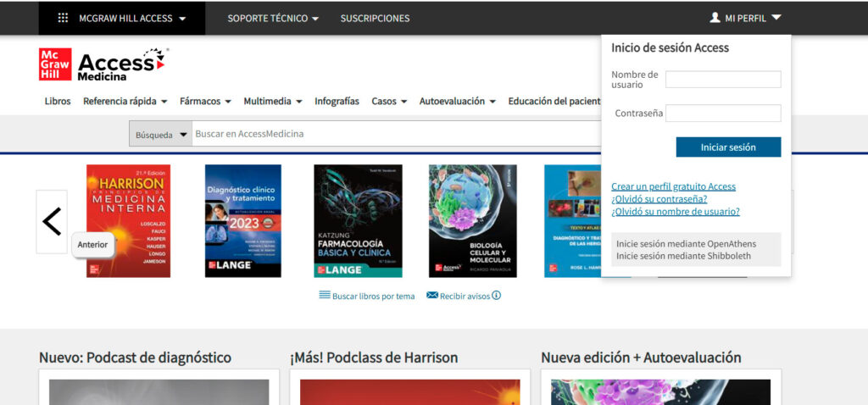Click ¿Olvidó su contraseña? link
This screenshot has width=868, height=405.
click(659, 199)
